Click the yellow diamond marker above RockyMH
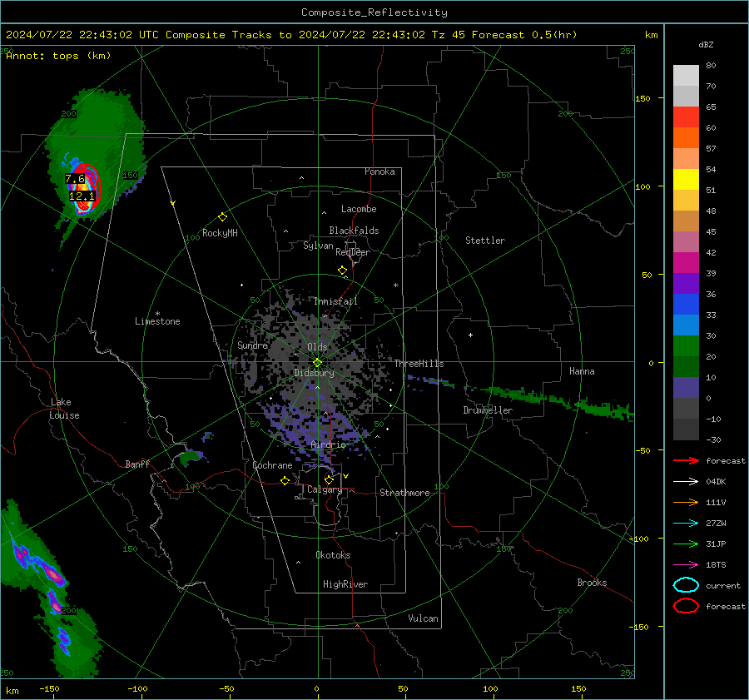This screenshot has height=700, width=749. [222, 217]
